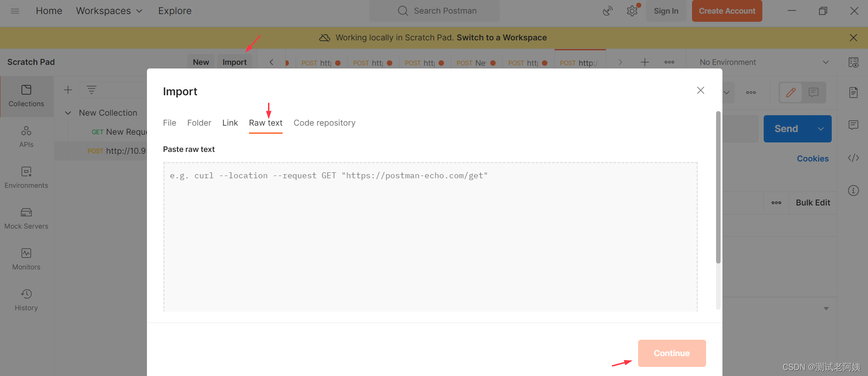Click the Bulk Edit link
The image size is (868, 376).
pyautogui.click(x=813, y=203)
